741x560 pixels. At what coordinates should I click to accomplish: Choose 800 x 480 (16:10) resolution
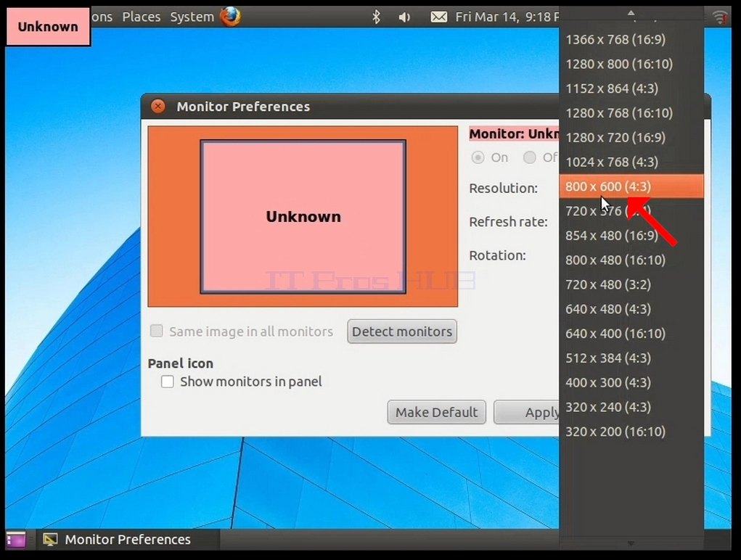(x=631, y=260)
